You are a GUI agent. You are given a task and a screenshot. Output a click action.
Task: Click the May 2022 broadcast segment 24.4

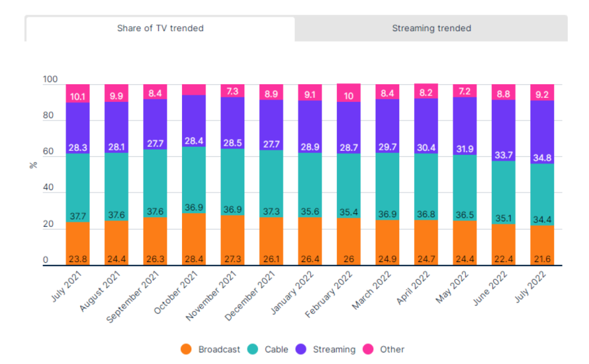465,243
